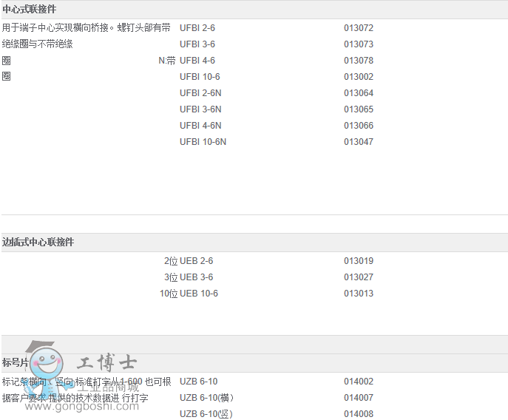
Task: Click the 边插式中心联接件 section heading
Action: click(38, 242)
